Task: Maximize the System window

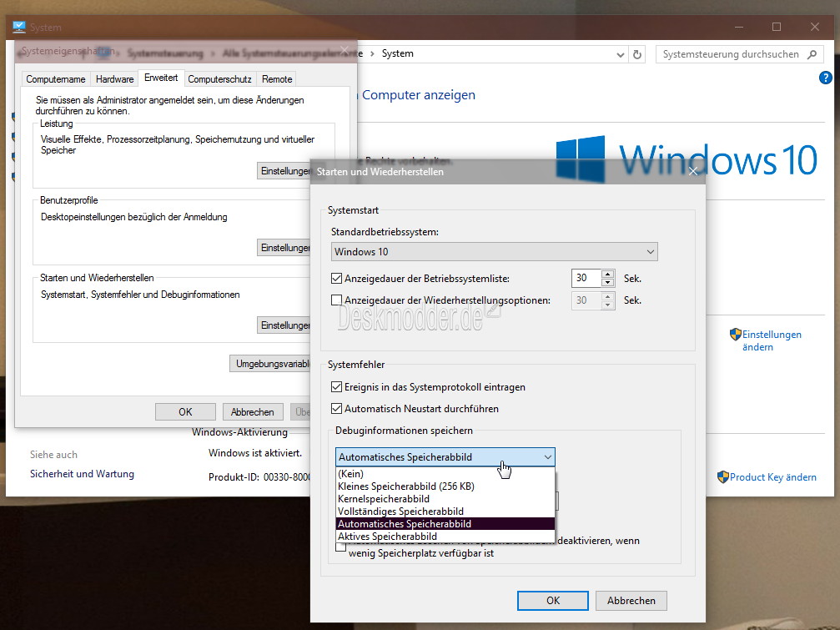Action: coord(777,27)
